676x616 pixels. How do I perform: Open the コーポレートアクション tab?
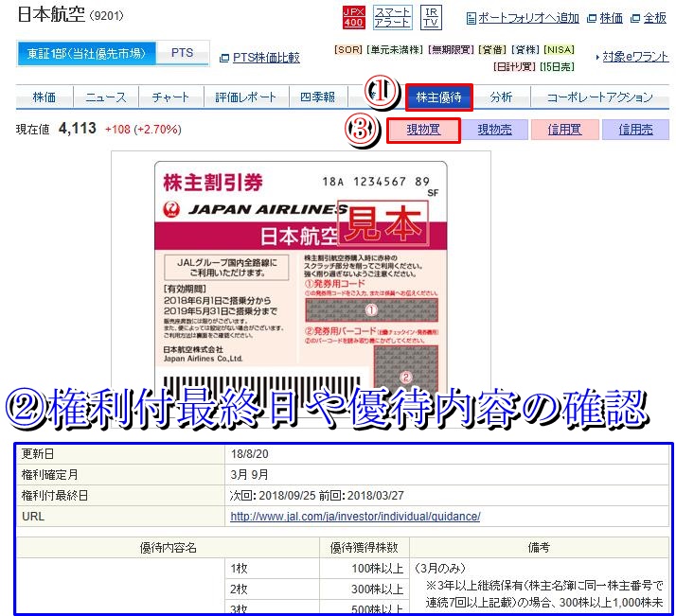[x=599, y=97]
